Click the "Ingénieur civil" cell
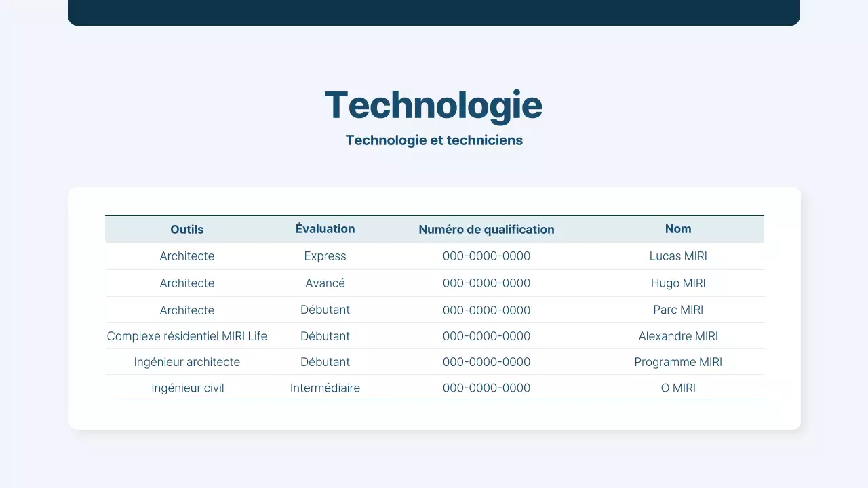This screenshot has height=488, width=868. (187, 388)
